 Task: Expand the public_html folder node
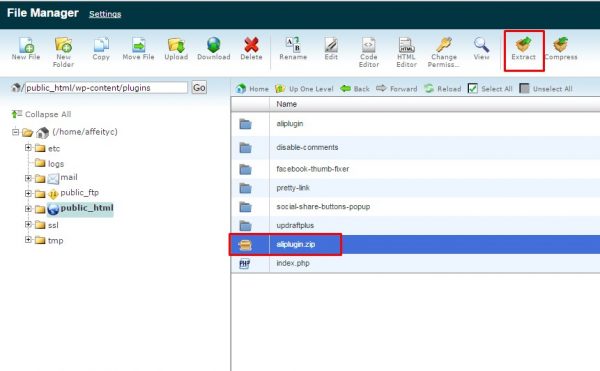tap(28, 209)
